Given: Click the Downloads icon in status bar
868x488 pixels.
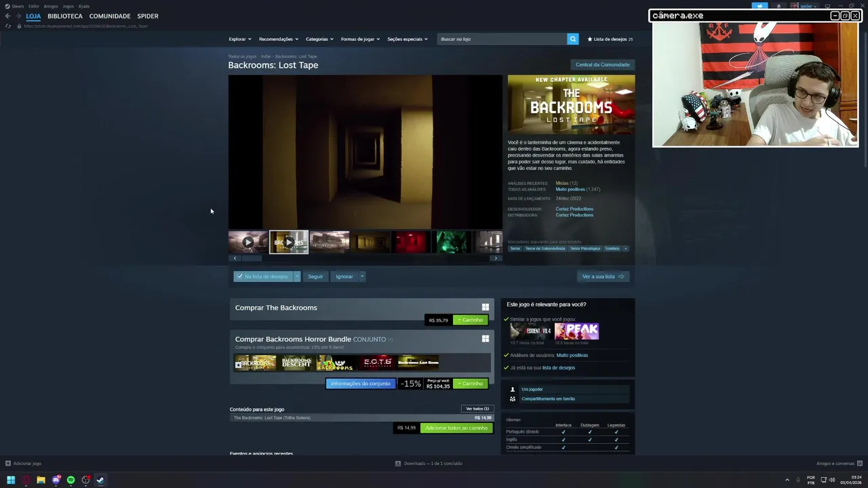Looking at the screenshot, I should [398, 464].
